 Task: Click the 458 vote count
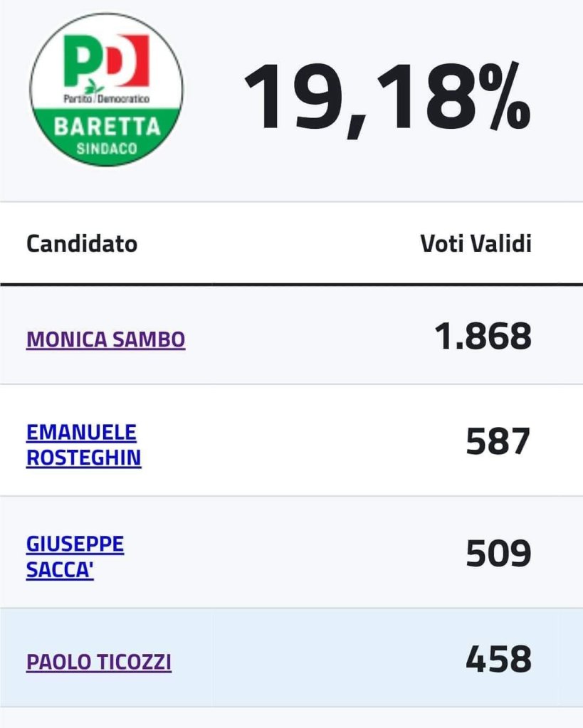coord(498,660)
